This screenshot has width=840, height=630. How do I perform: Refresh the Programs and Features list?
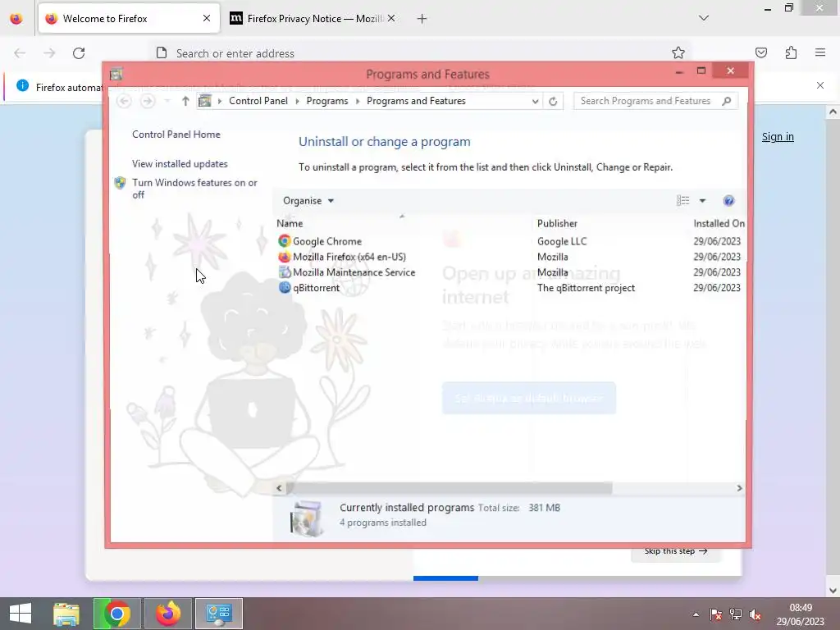[553, 101]
